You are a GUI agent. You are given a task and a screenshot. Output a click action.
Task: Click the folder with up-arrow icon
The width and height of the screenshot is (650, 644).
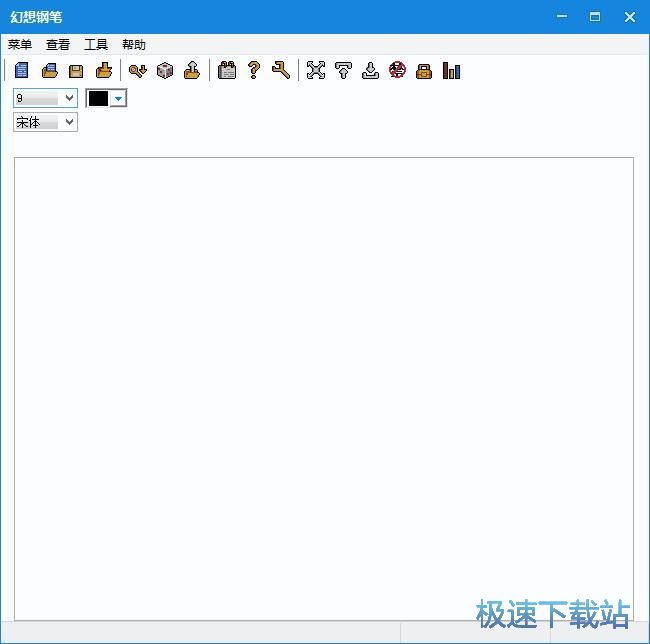coord(192,70)
